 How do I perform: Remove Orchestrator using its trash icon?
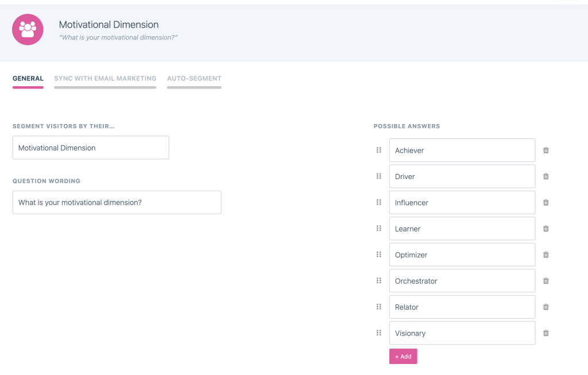[546, 281]
